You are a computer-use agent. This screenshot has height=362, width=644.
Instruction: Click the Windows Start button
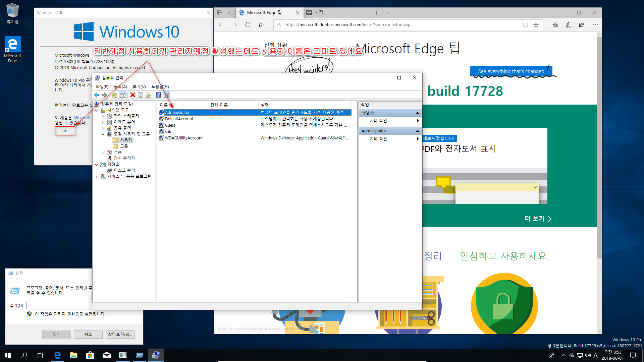[8, 355]
